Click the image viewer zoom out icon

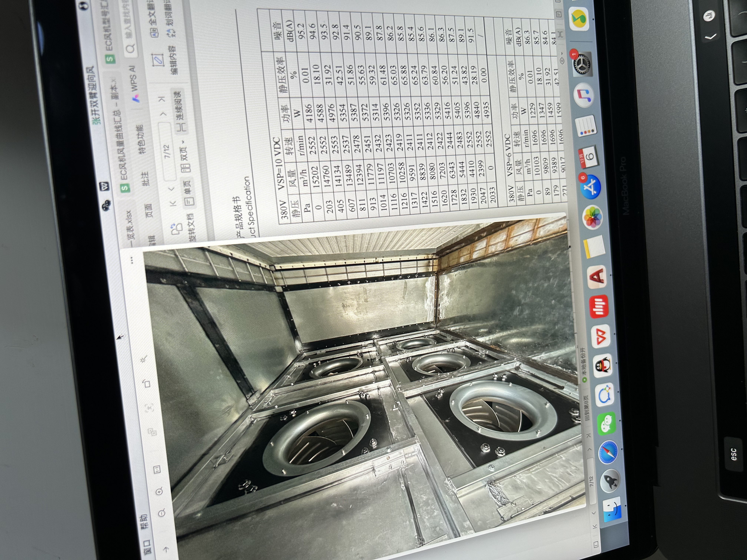pos(162,513)
